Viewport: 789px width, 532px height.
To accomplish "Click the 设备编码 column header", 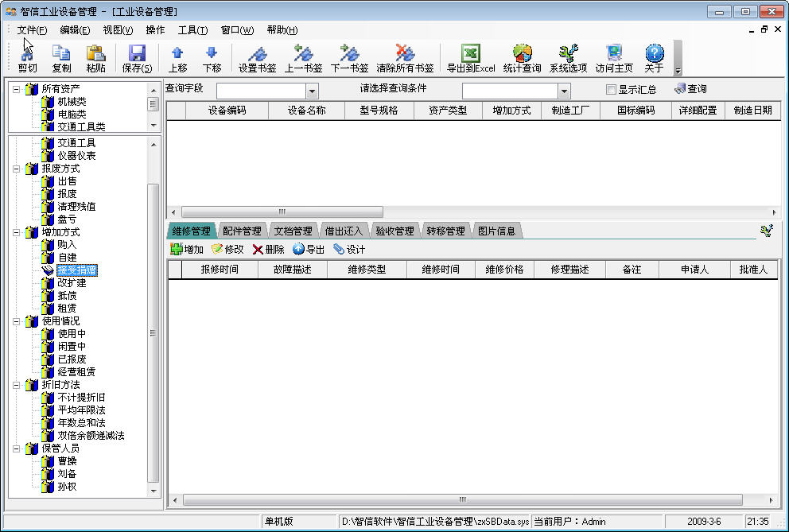I will click(x=227, y=111).
